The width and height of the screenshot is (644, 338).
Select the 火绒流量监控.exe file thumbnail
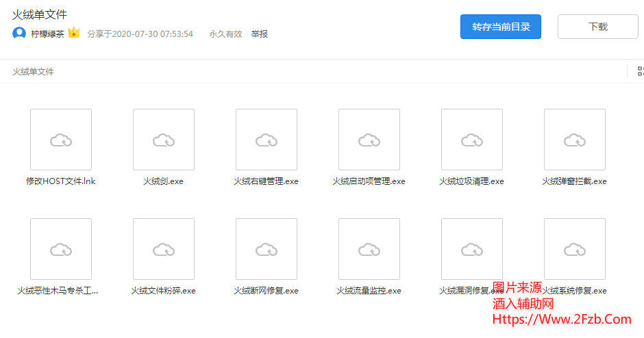(x=369, y=249)
